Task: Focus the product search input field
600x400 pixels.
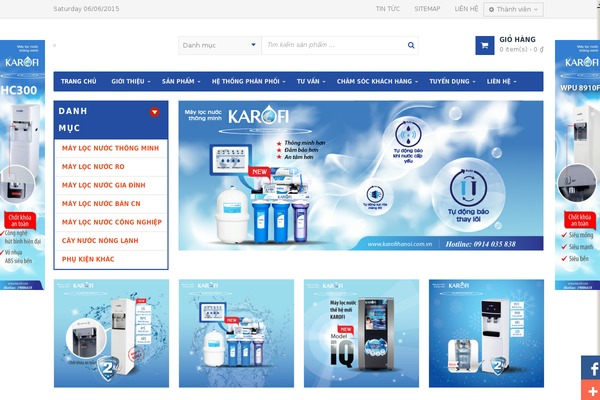Action: point(335,45)
